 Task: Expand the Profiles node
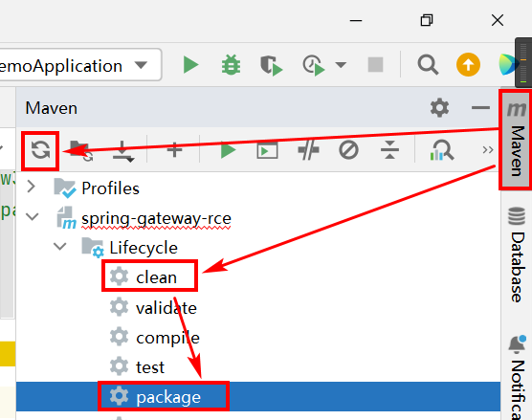click(x=32, y=187)
